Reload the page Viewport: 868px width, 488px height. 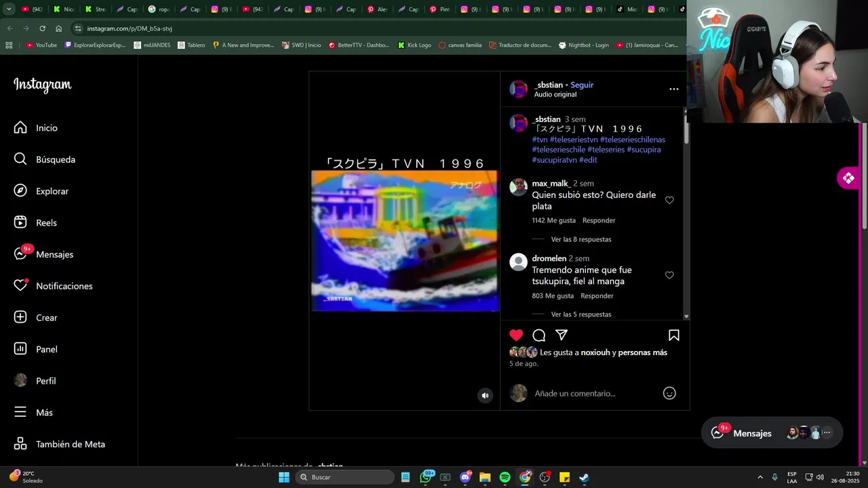click(x=42, y=28)
